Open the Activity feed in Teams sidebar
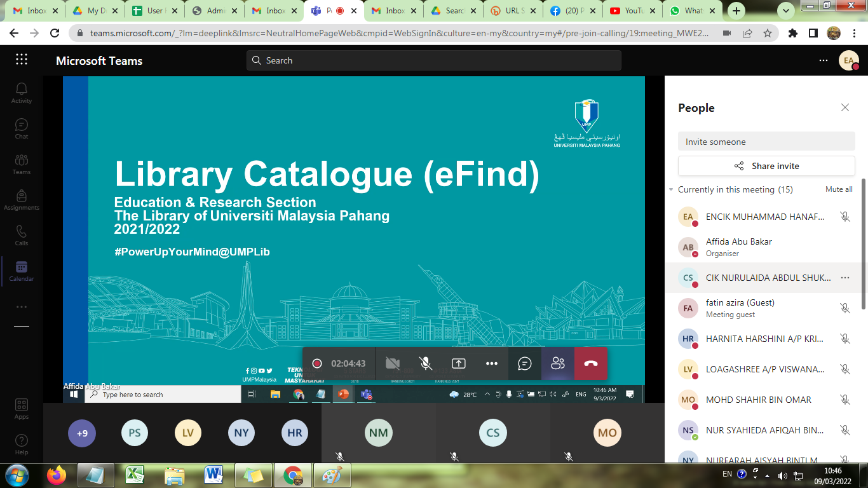 coord(22,93)
